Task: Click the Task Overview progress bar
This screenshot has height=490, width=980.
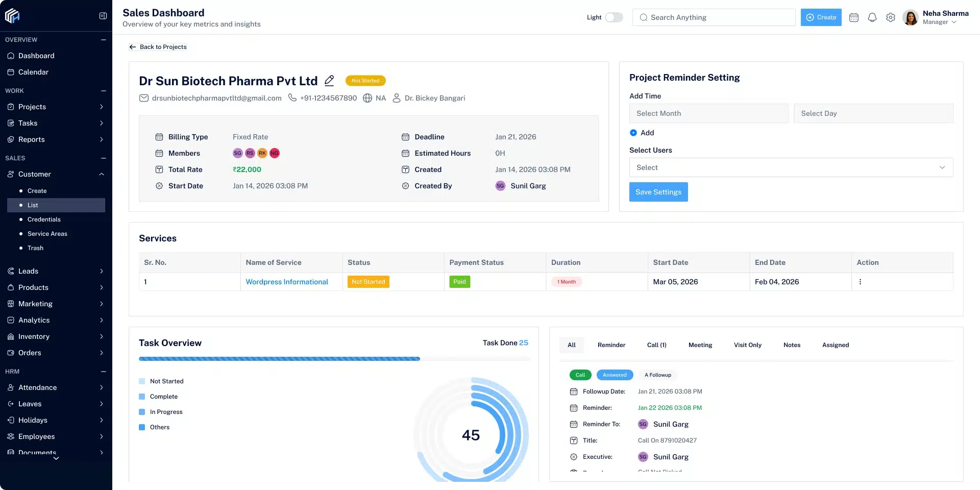Action: tap(334, 359)
